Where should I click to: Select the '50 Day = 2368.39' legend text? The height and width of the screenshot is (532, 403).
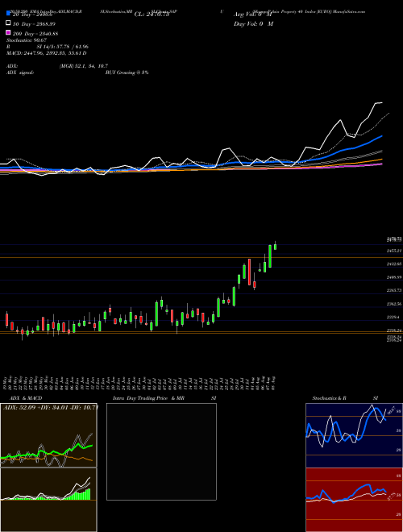(34, 24)
